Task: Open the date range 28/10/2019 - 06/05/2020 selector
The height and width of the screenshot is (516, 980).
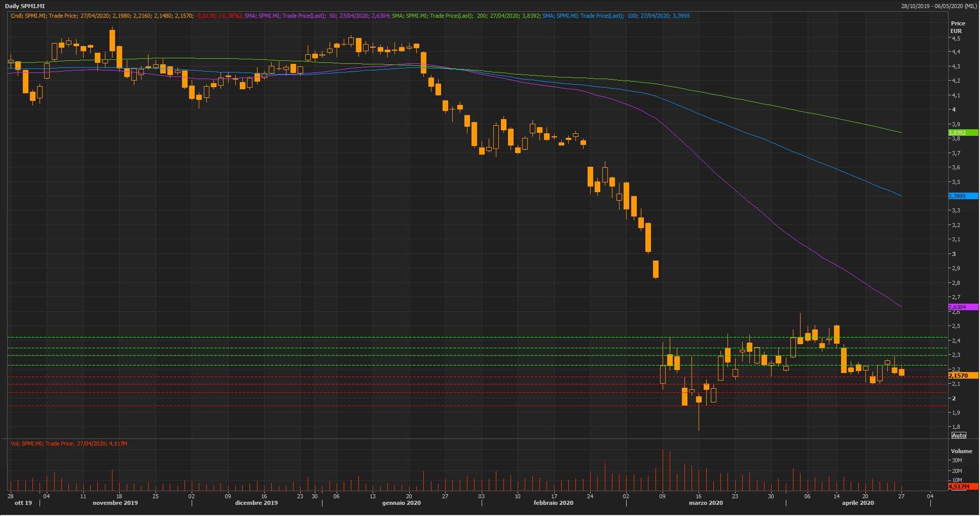Action: click(x=938, y=6)
